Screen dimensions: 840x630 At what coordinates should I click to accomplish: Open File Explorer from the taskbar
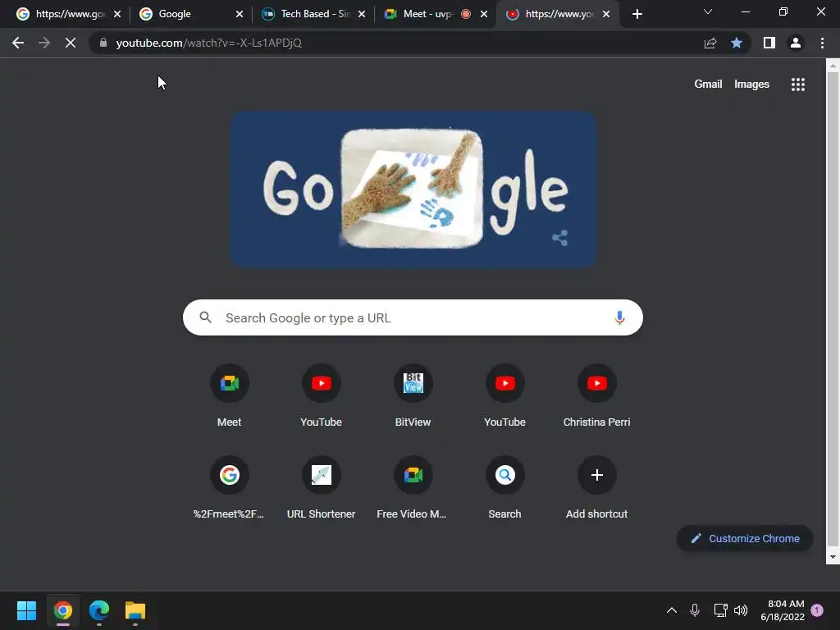135,610
